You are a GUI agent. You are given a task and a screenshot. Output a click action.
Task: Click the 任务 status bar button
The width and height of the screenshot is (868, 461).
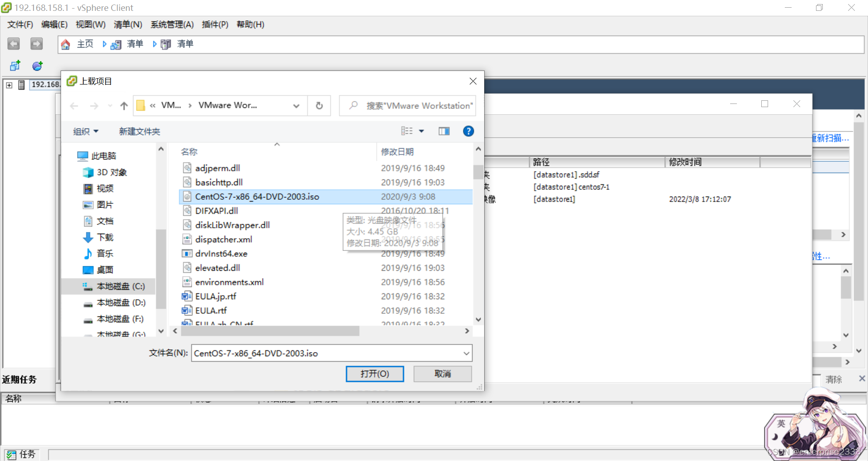click(x=21, y=454)
